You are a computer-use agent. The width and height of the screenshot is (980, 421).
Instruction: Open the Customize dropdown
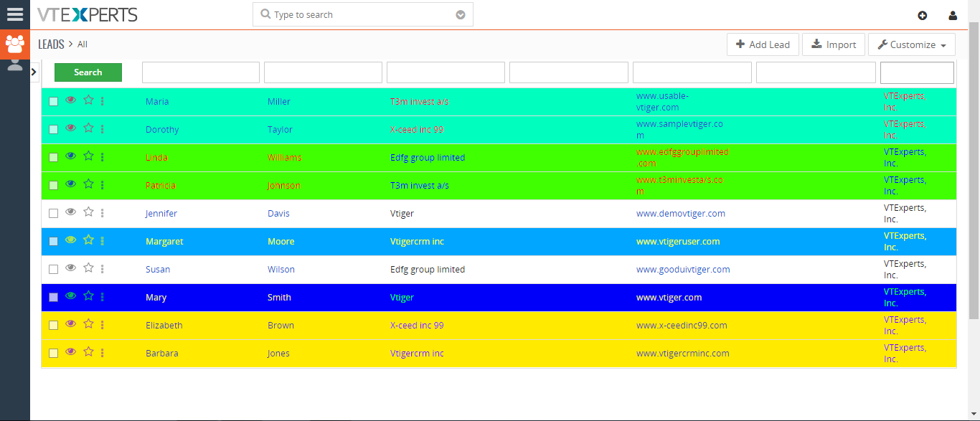point(912,44)
